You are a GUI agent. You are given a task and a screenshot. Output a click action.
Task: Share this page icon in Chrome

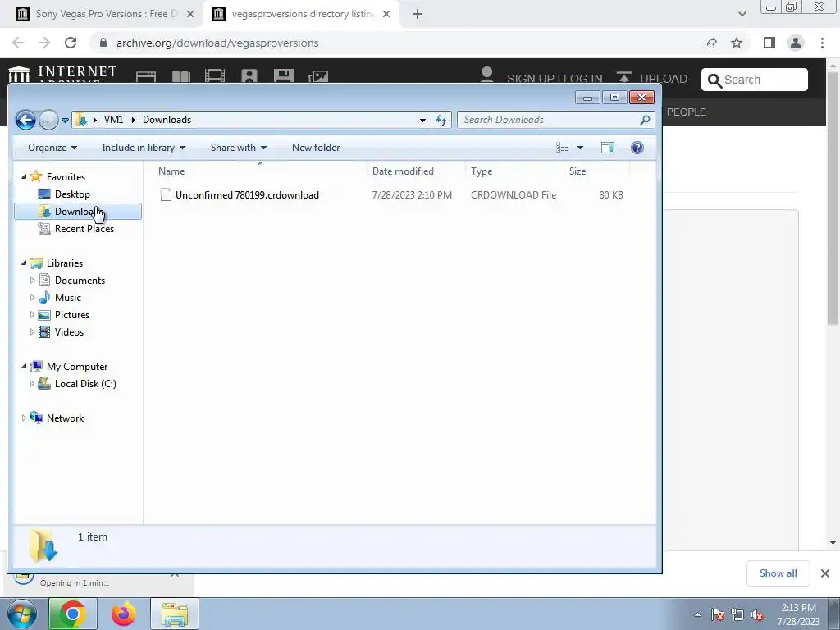(710, 43)
